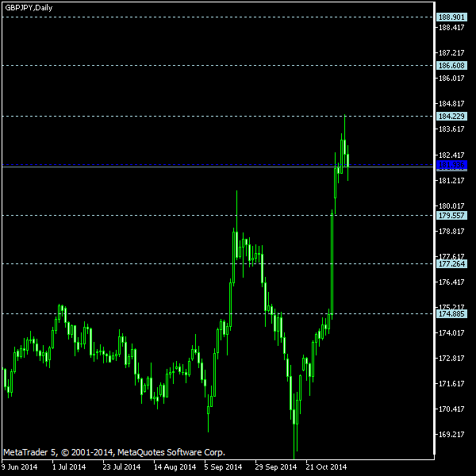Click the 188.417 price axis value

(451, 28)
